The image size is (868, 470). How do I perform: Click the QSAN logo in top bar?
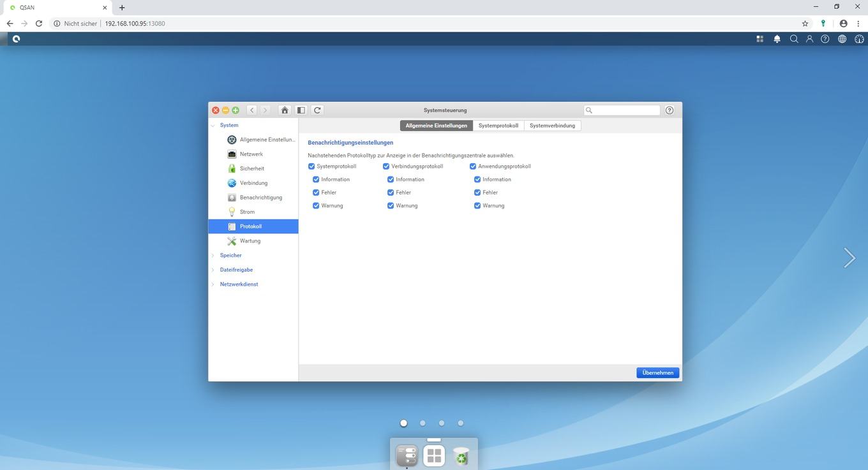16,39
